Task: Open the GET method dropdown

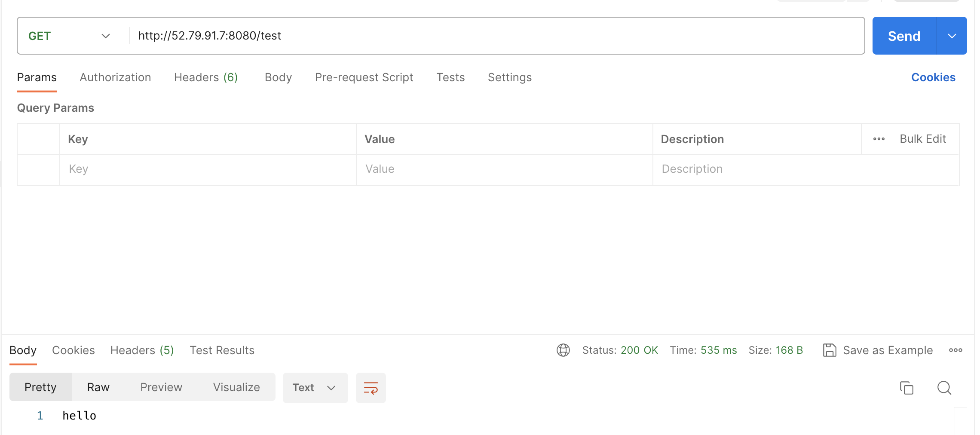Action: point(70,36)
